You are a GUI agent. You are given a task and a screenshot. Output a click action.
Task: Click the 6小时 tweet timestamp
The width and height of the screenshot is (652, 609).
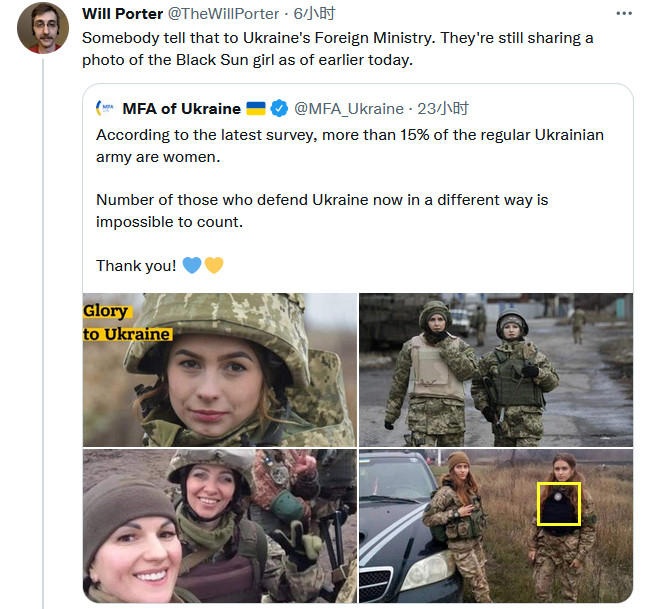(314, 14)
